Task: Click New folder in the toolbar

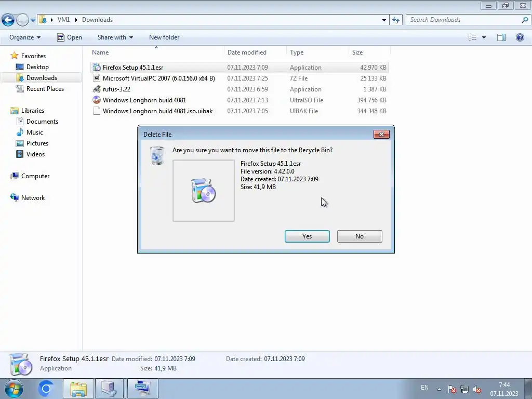Action: click(x=164, y=37)
